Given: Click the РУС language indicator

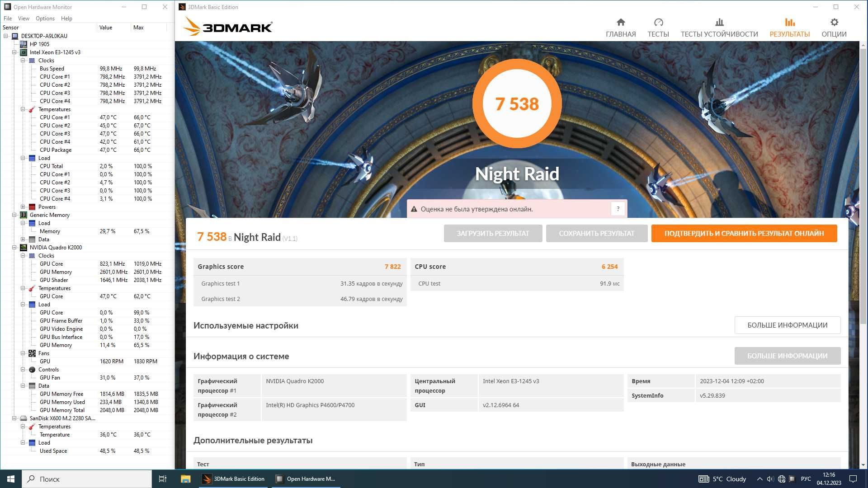Looking at the screenshot, I should pos(806,479).
